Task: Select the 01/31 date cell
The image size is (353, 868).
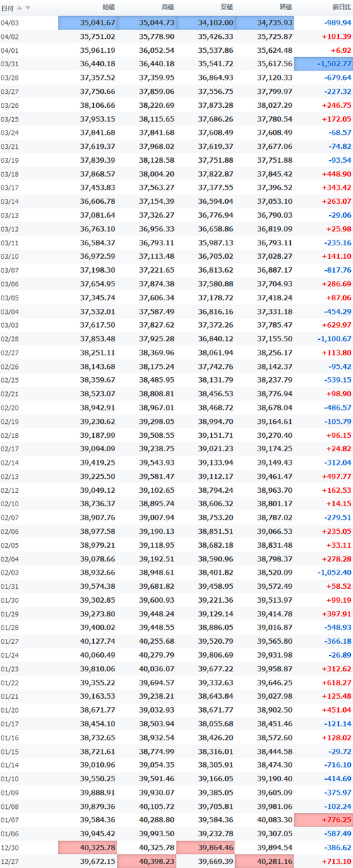Action: [10, 587]
